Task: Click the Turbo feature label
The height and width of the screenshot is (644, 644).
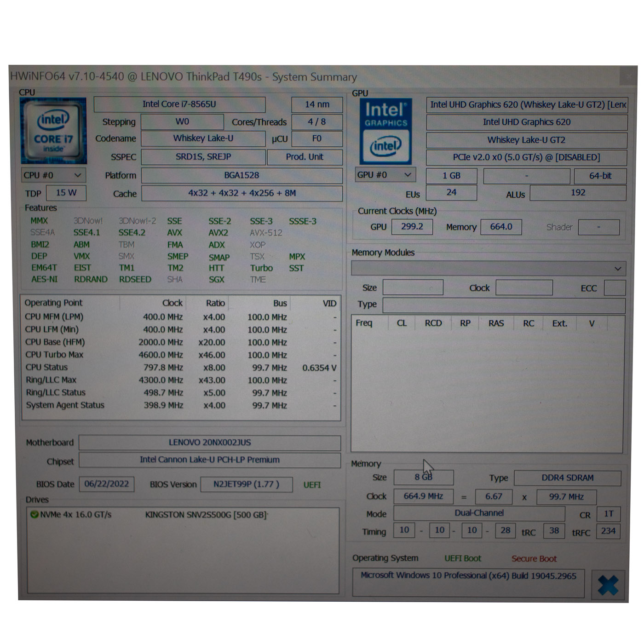Action: [261, 268]
